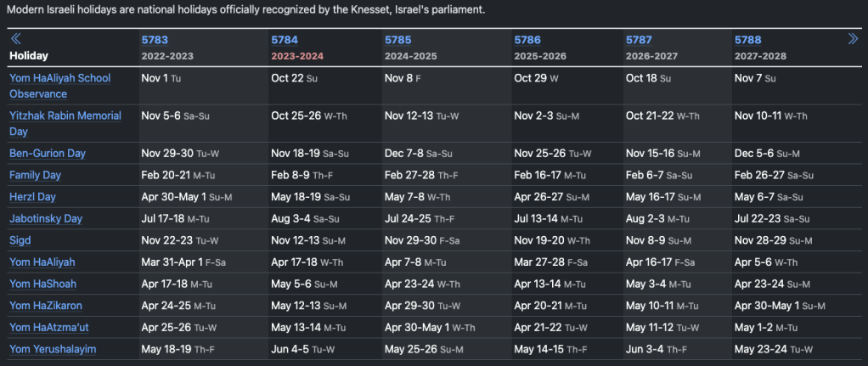This screenshot has height=366, width=868.
Task: Open the Hebrew year 5784 link
Action: point(284,40)
